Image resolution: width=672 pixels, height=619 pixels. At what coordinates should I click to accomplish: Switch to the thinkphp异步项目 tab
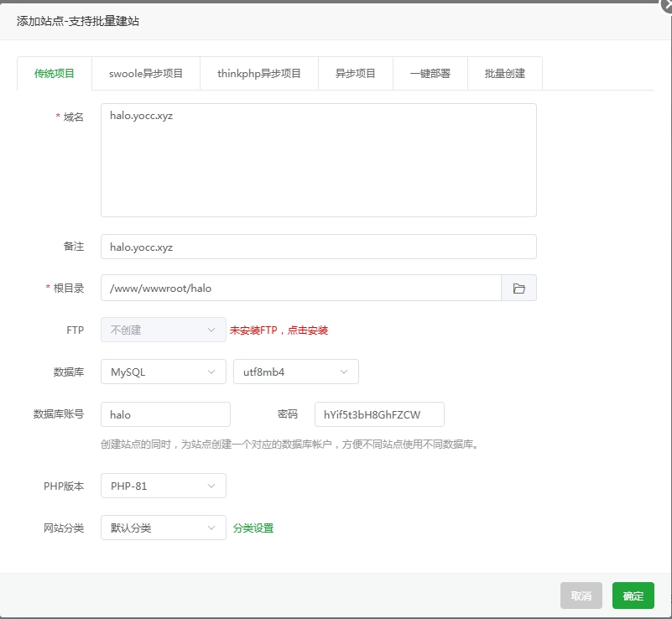259,73
